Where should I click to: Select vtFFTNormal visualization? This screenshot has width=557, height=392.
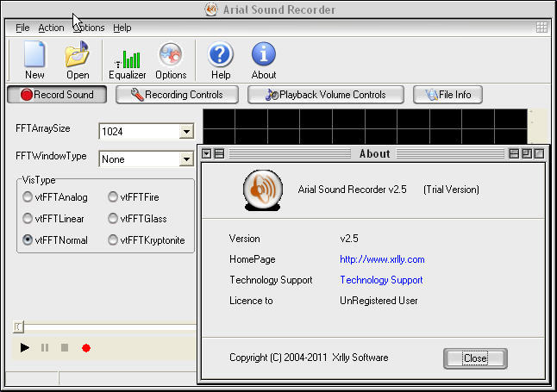(x=55, y=240)
